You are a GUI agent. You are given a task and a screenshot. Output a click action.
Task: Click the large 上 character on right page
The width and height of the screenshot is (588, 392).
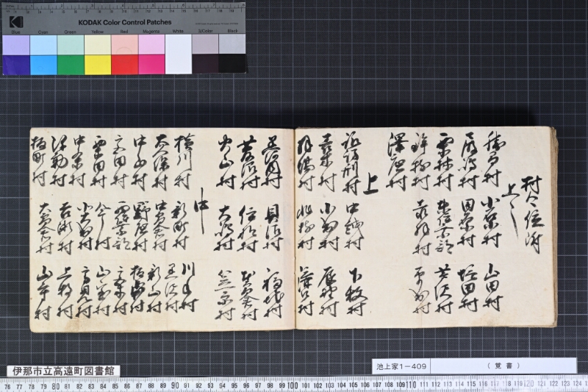(370, 185)
